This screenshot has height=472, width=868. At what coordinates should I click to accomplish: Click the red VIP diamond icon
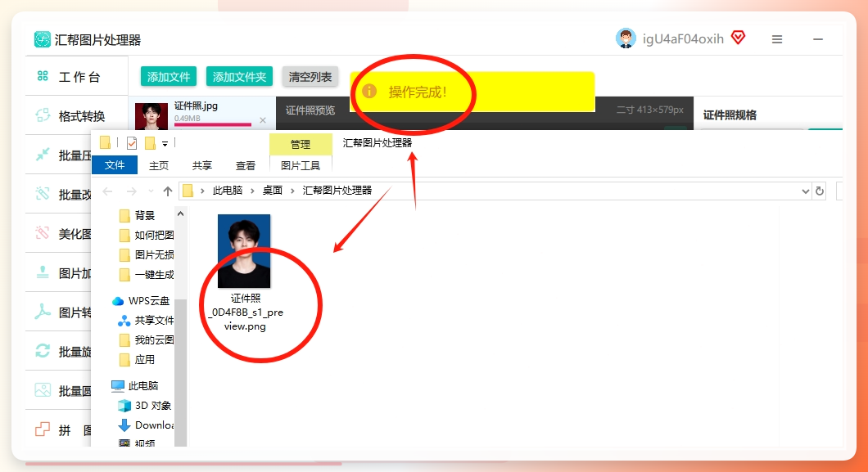738,38
